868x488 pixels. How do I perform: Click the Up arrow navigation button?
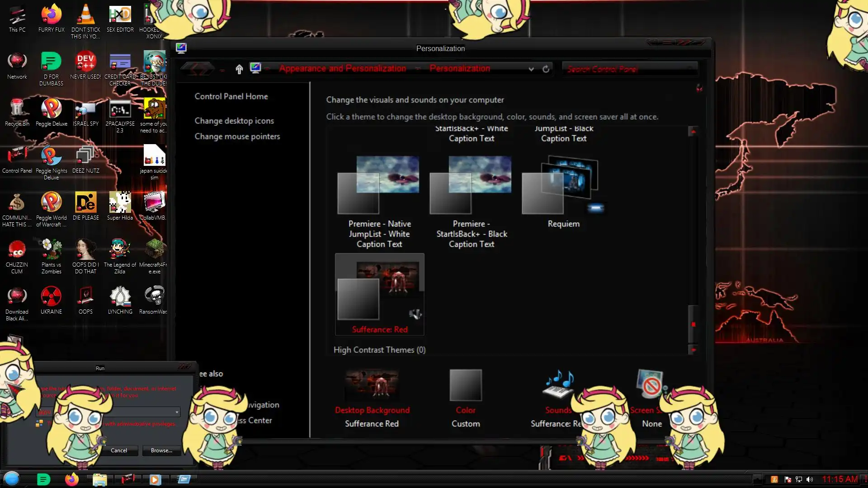pos(239,69)
